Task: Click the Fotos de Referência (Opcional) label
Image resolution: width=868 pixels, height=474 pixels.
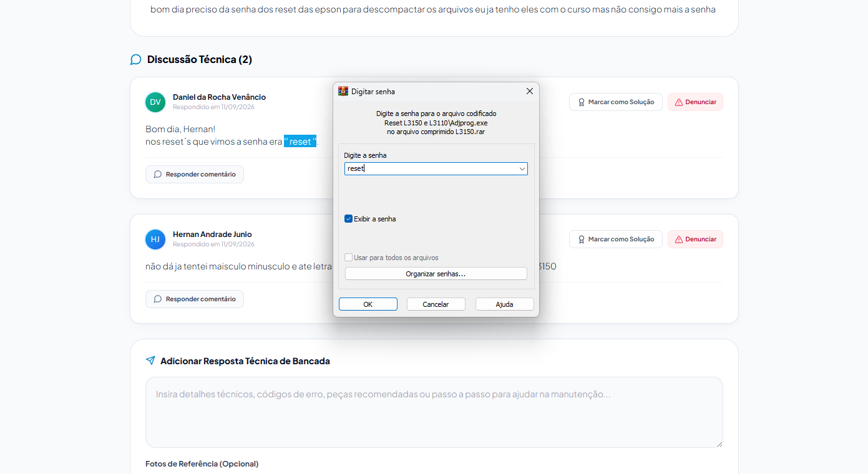Action: point(202,464)
